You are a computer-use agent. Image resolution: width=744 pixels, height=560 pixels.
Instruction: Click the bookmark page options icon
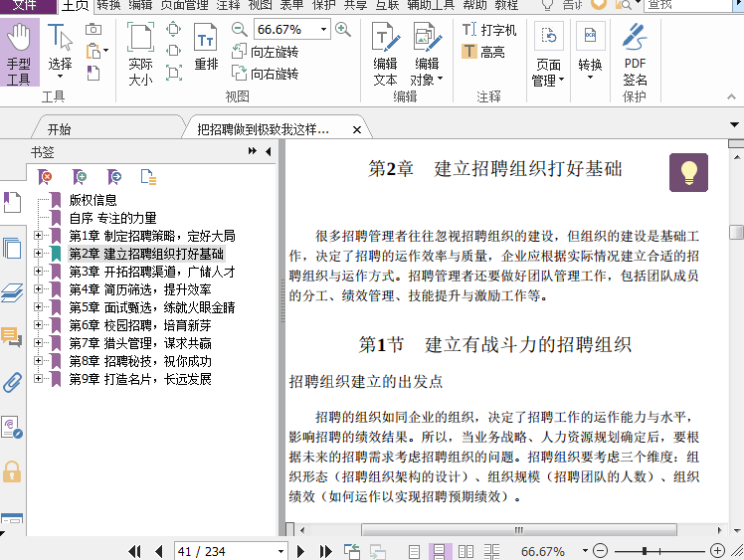(x=148, y=177)
